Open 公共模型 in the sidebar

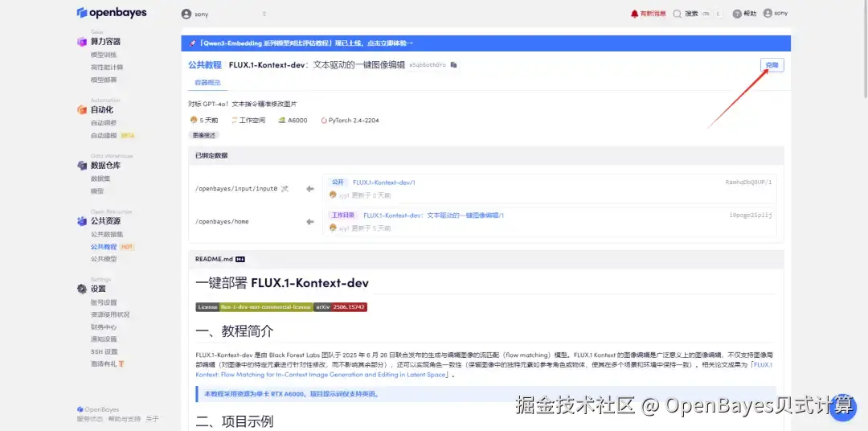pyautogui.click(x=104, y=259)
